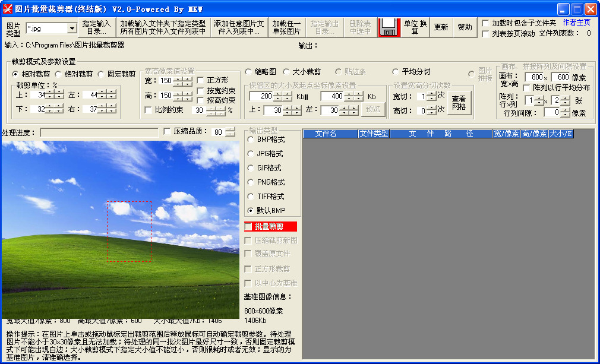This screenshot has height=364, width=600.
Task: Click 添加任意图片文件入列表中 button
Action: click(239, 27)
